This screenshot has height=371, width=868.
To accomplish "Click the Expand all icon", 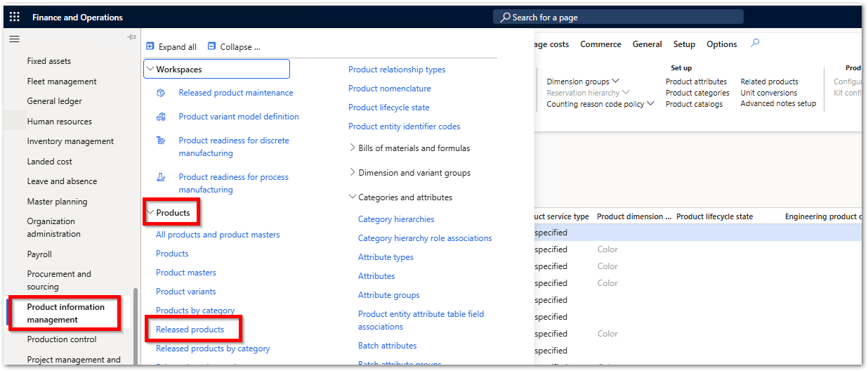I will (150, 46).
